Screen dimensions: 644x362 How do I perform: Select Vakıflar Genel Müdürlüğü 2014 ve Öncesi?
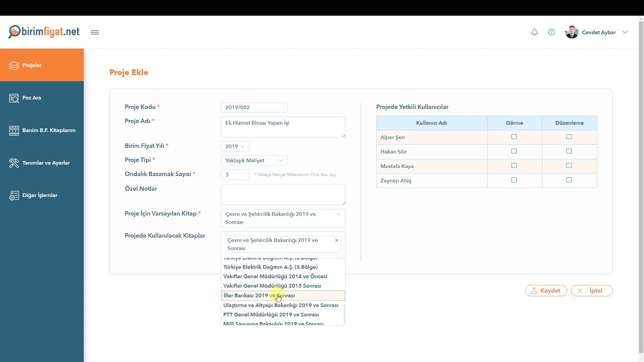click(283, 276)
